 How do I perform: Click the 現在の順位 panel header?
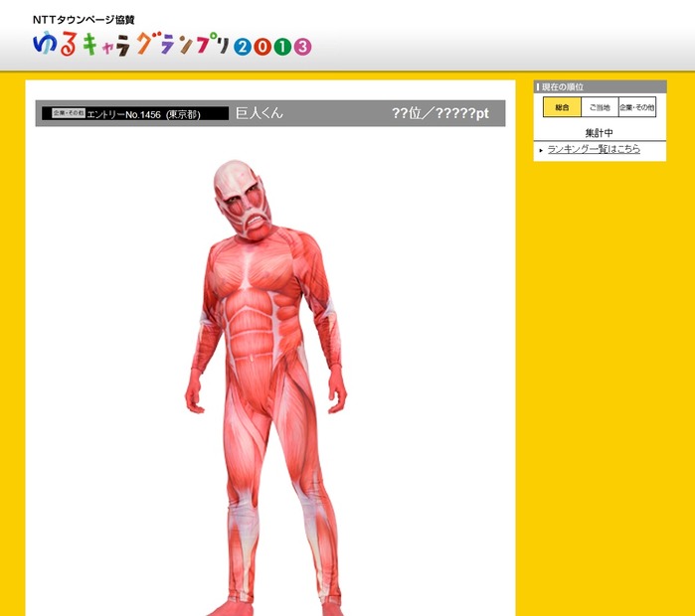(x=600, y=86)
